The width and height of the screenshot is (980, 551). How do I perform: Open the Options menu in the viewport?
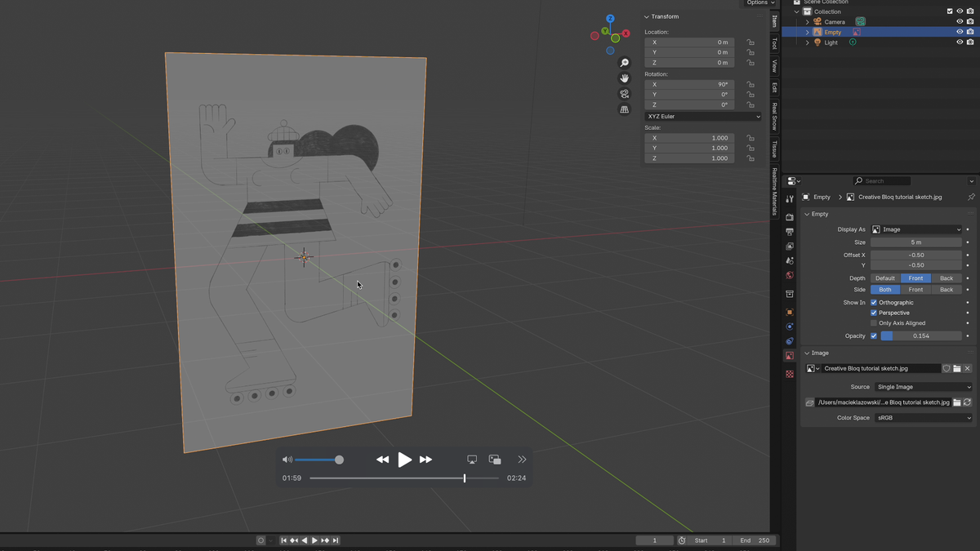click(757, 3)
